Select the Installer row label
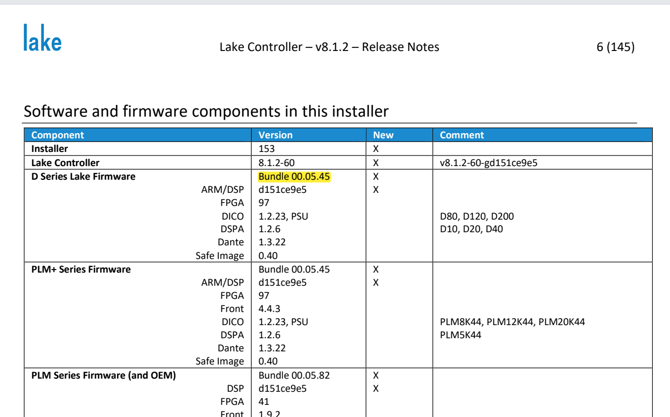 click(50, 149)
